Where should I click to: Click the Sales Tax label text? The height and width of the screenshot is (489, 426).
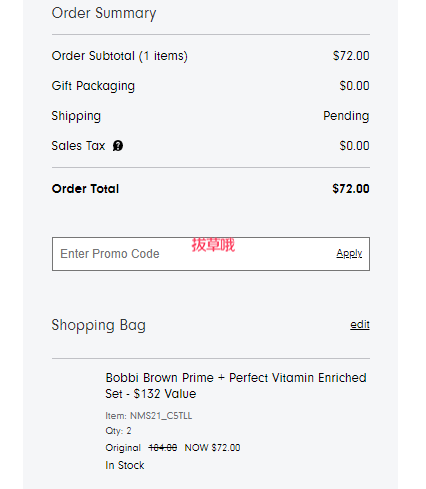78,146
